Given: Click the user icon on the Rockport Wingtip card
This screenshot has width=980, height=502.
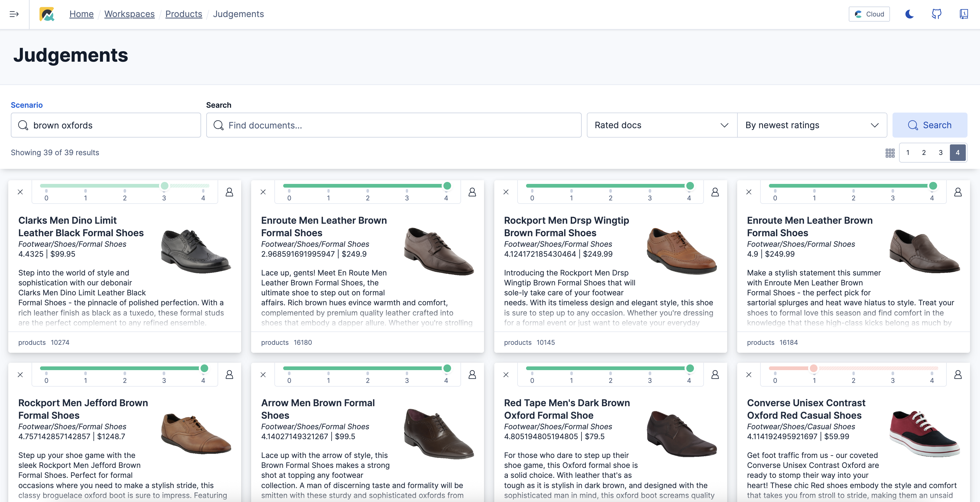Looking at the screenshot, I should (715, 192).
